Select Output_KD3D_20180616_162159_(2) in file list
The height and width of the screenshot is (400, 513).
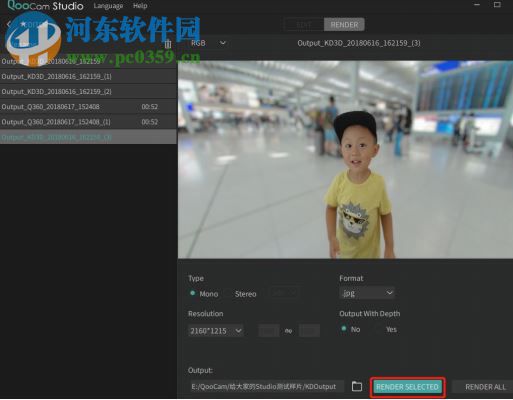tap(88, 91)
